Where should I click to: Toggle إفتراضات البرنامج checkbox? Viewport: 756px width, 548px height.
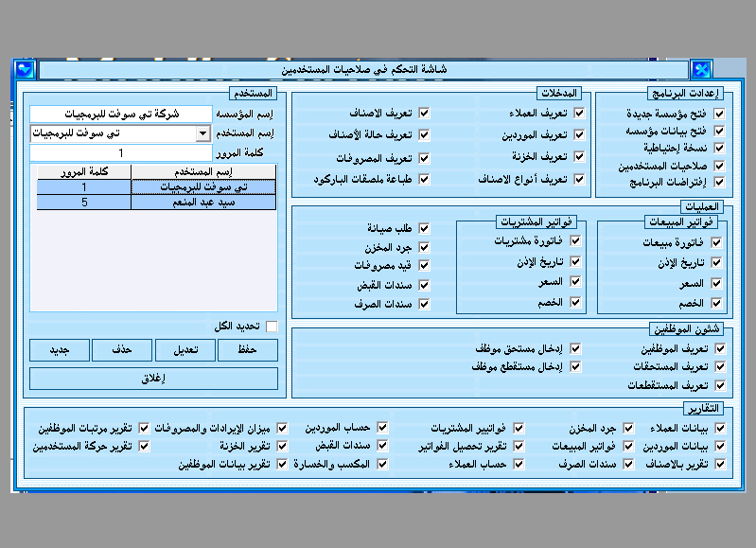pos(719,182)
